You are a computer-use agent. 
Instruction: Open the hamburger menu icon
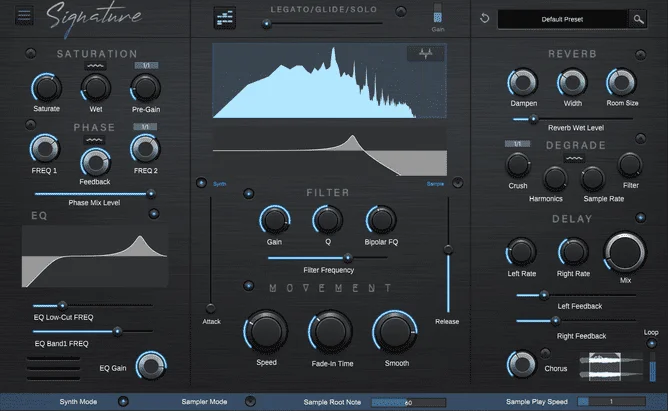pyautogui.click(x=24, y=16)
